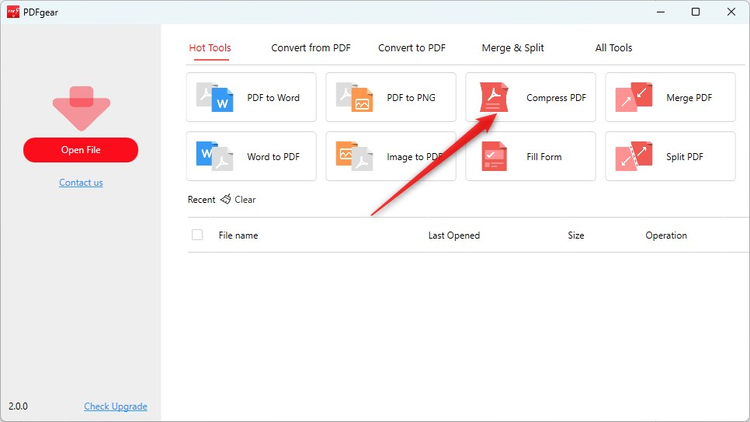
Task: Click the Compress PDF label
Action: pyautogui.click(x=556, y=98)
